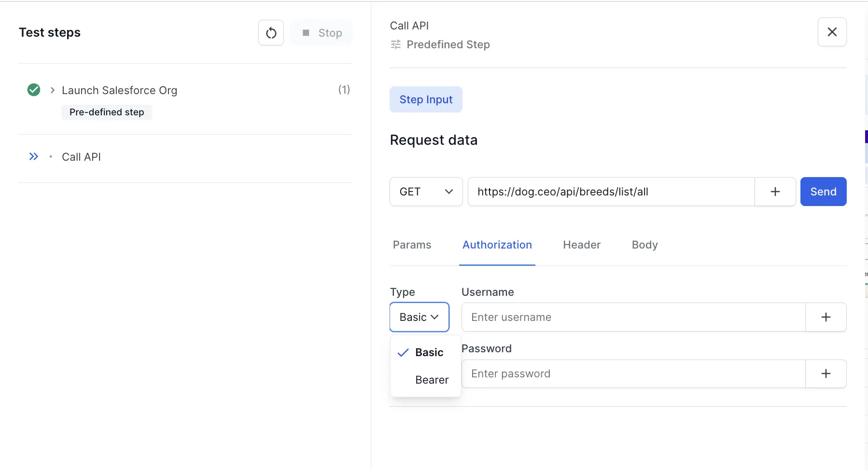Image resolution: width=868 pixels, height=470 pixels.
Task: Open the authorization Type dropdown
Action: [x=419, y=317]
